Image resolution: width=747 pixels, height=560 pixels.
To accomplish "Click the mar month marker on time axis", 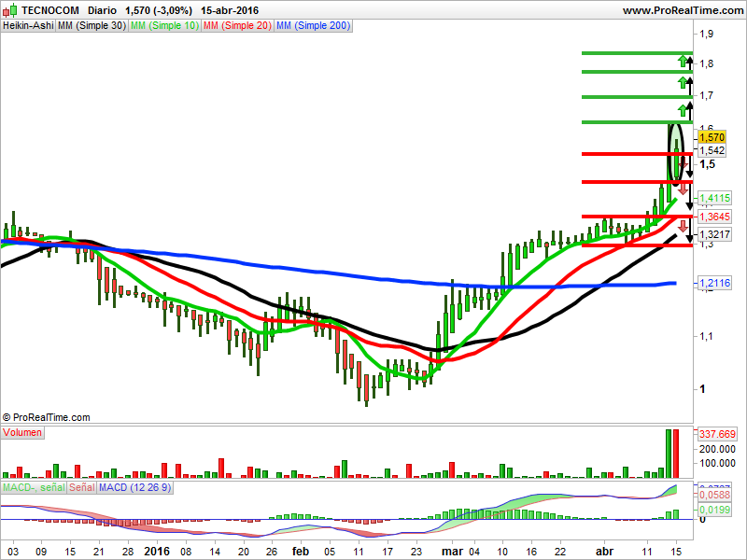I will tap(452, 552).
